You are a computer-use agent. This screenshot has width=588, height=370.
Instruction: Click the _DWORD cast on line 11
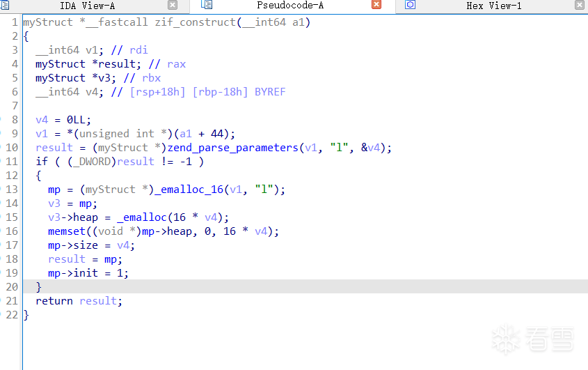[91, 162]
